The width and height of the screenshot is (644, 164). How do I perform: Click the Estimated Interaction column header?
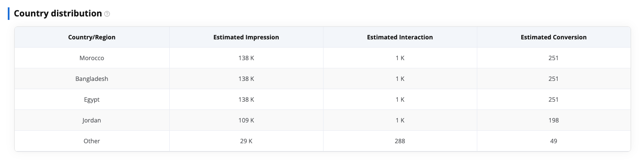[400, 37]
